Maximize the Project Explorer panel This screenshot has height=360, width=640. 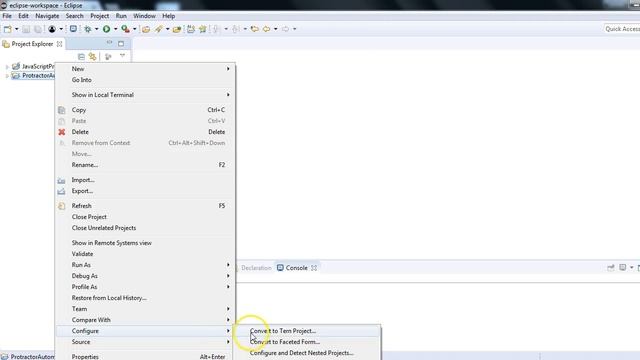tap(121, 43)
